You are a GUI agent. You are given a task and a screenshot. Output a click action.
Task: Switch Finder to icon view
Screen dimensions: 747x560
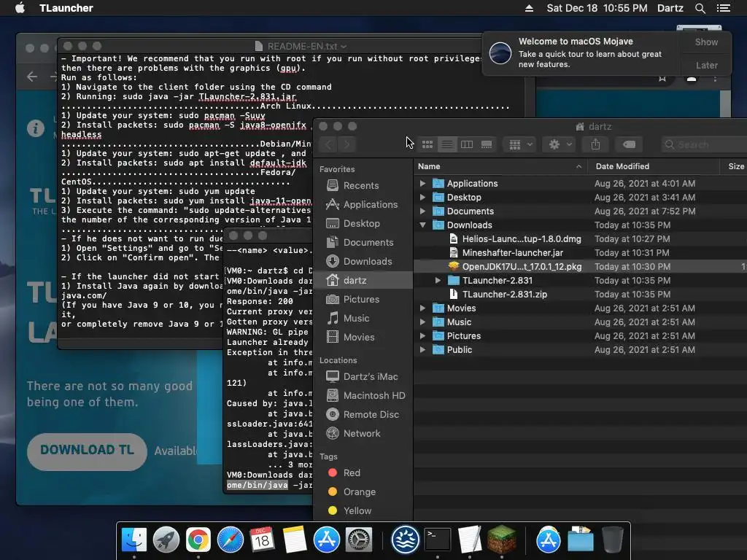tap(427, 144)
